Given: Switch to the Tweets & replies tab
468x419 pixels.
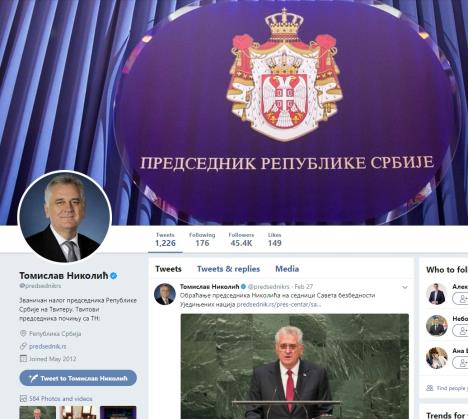Looking at the screenshot, I should (228, 269).
